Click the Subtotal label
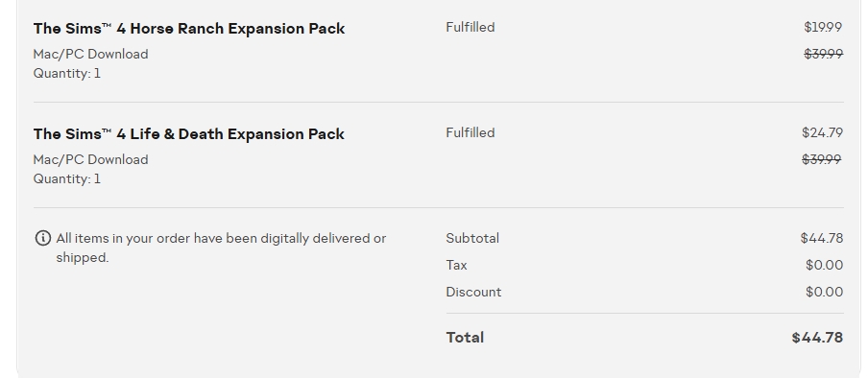Viewport: 868px width, 378px height. (472, 239)
